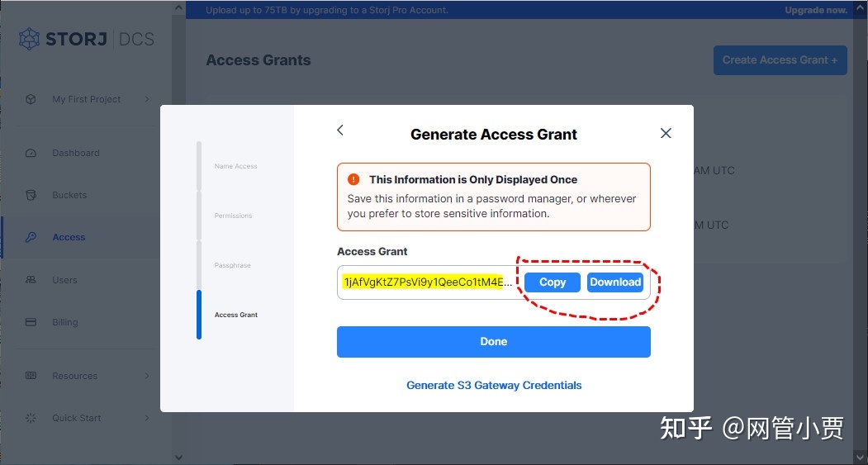This screenshot has height=465, width=868.
Task: Select the Access key icon
Action: 31,237
